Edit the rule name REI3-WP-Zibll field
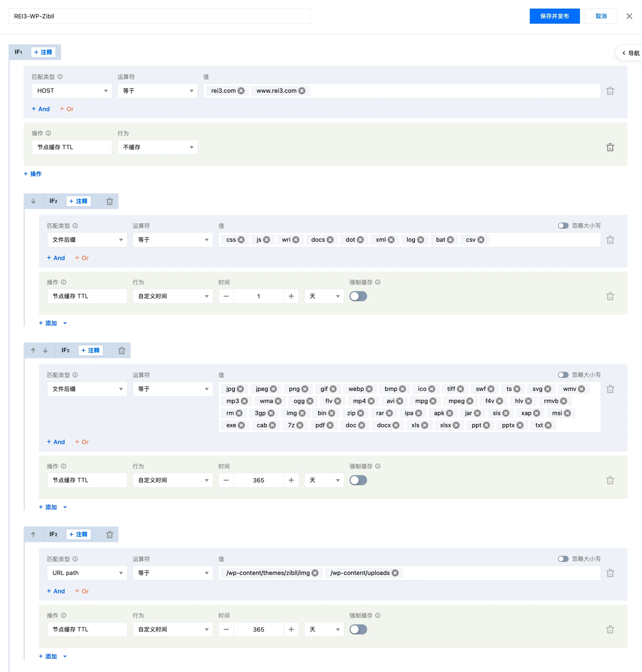Image resolution: width=642 pixels, height=672 pixels. [159, 16]
